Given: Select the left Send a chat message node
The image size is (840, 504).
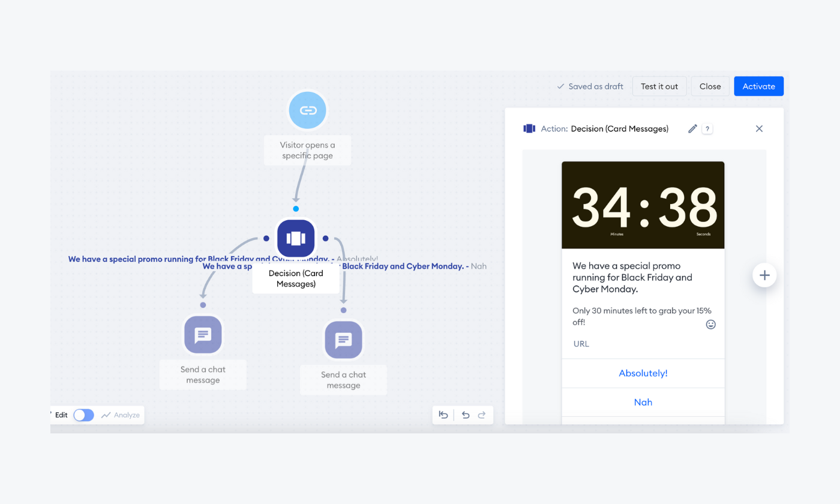Looking at the screenshot, I should tap(203, 334).
